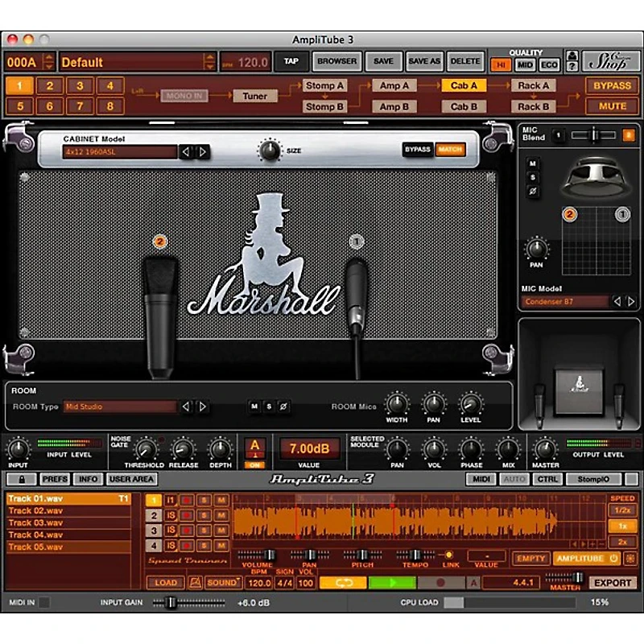Set quality to ECO
Screen dimensions: 644x644
[x=549, y=65]
